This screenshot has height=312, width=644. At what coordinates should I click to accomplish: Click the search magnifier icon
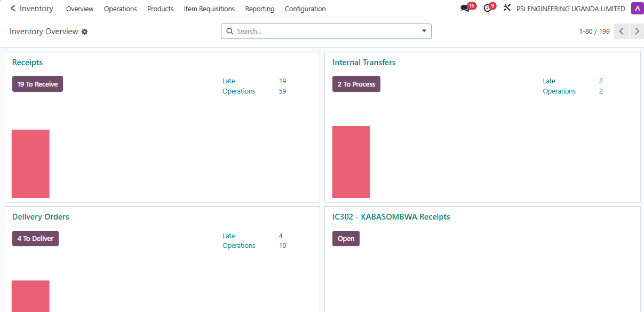230,32
